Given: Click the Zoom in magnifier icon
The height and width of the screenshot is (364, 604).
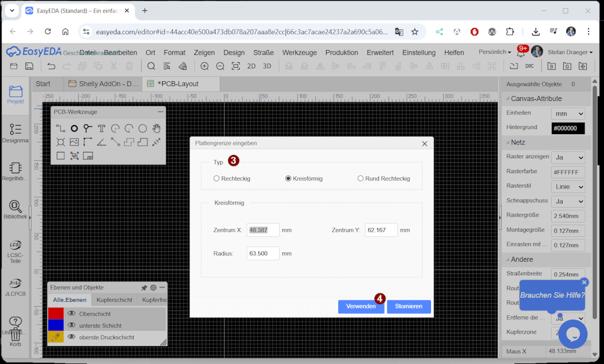Looking at the screenshot, I should click(205, 66).
